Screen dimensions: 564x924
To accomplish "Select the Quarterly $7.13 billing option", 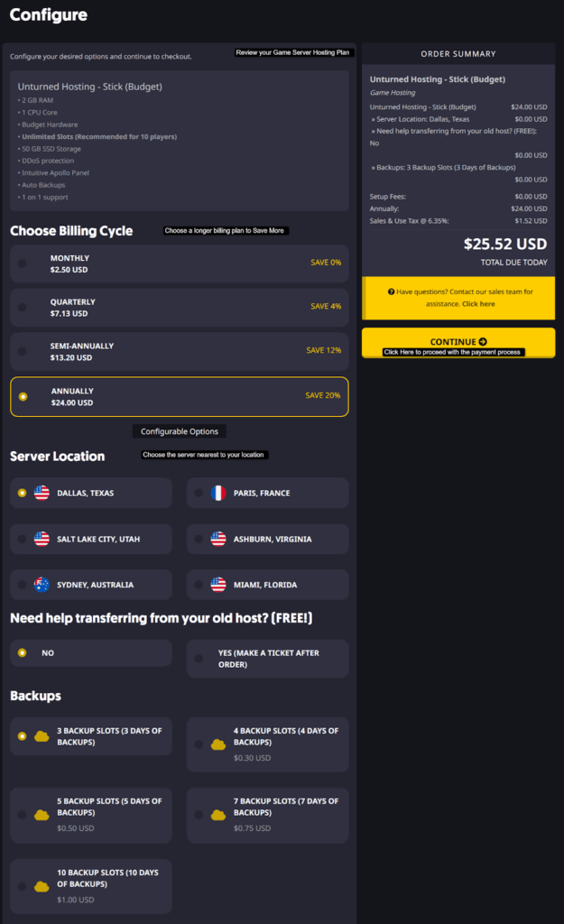I will (x=23, y=308).
